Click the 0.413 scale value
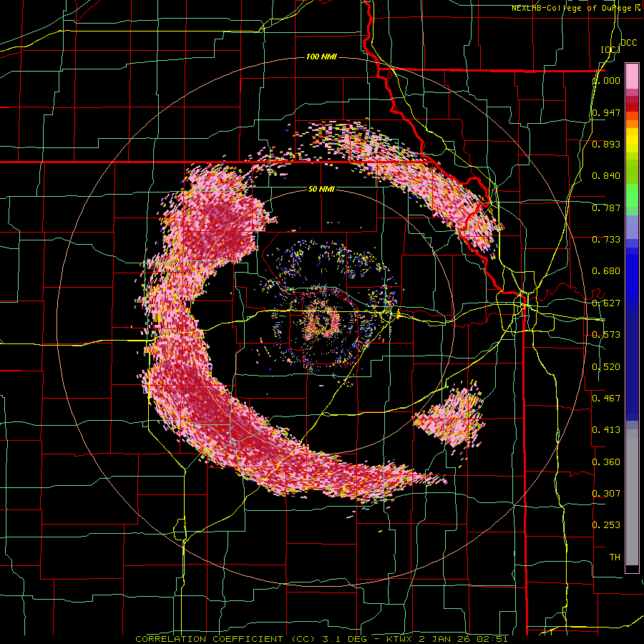 [606, 430]
